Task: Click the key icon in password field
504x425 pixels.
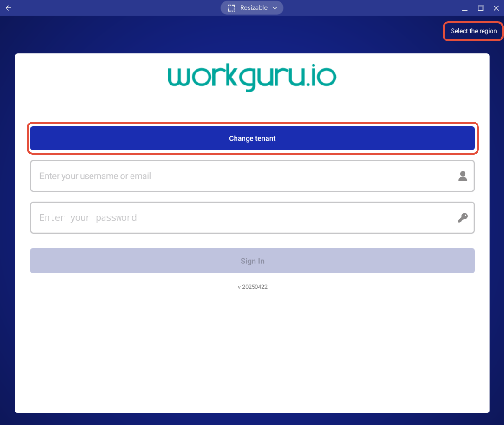Action: click(x=463, y=218)
